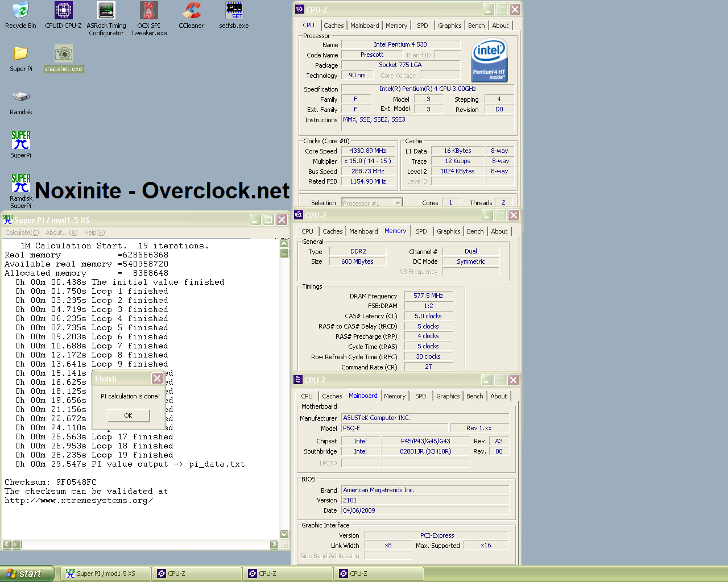Open About menu in Super PI
Image resolution: width=728 pixels, height=582 pixels.
tap(61, 232)
